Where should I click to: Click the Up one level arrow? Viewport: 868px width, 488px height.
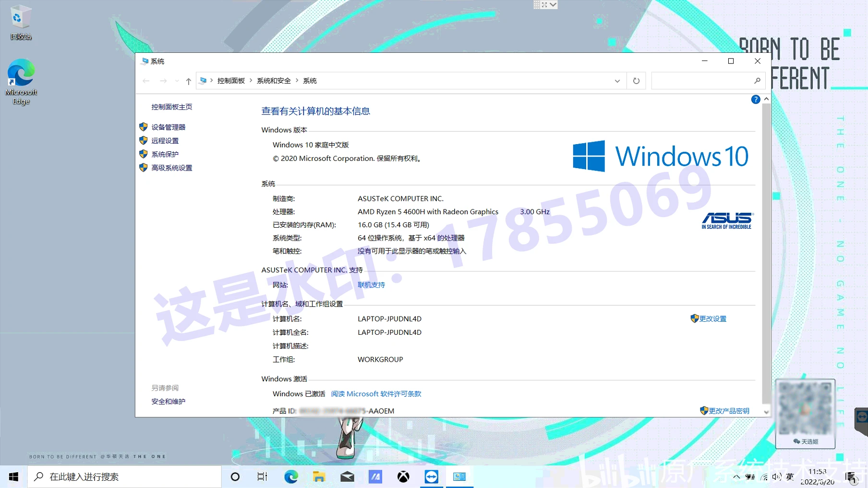(x=189, y=81)
